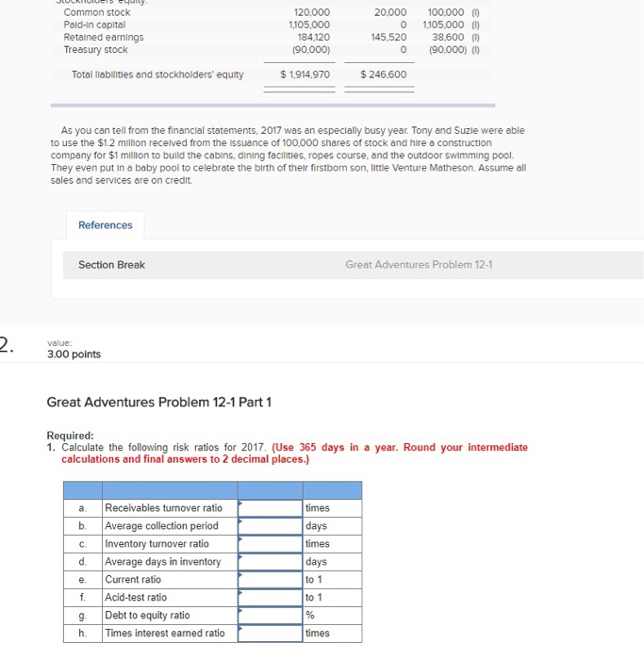Image resolution: width=644 pixels, height=660 pixels.
Task: Click Great Adventures Problem 12-1 Part 1 heading
Action: click(158, 403)
